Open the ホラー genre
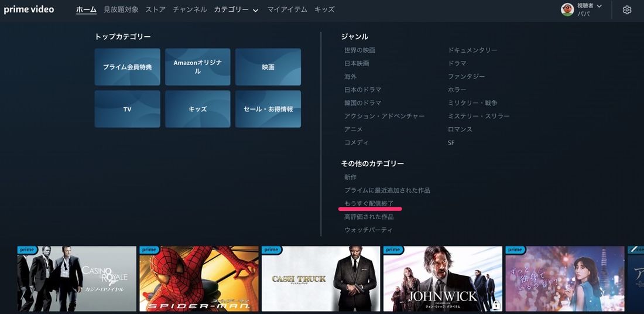Screen dimensions: 644x314 (x=457, y=90)
